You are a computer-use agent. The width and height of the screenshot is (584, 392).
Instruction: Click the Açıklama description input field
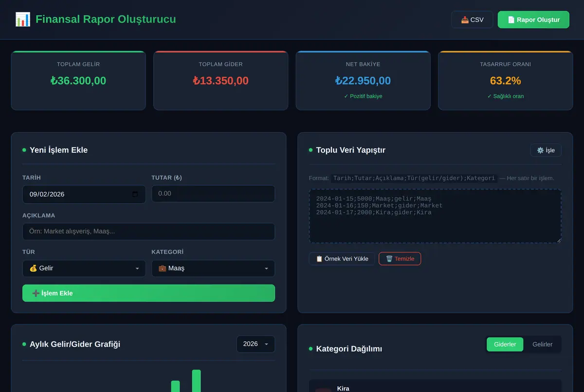coord(148,232)
